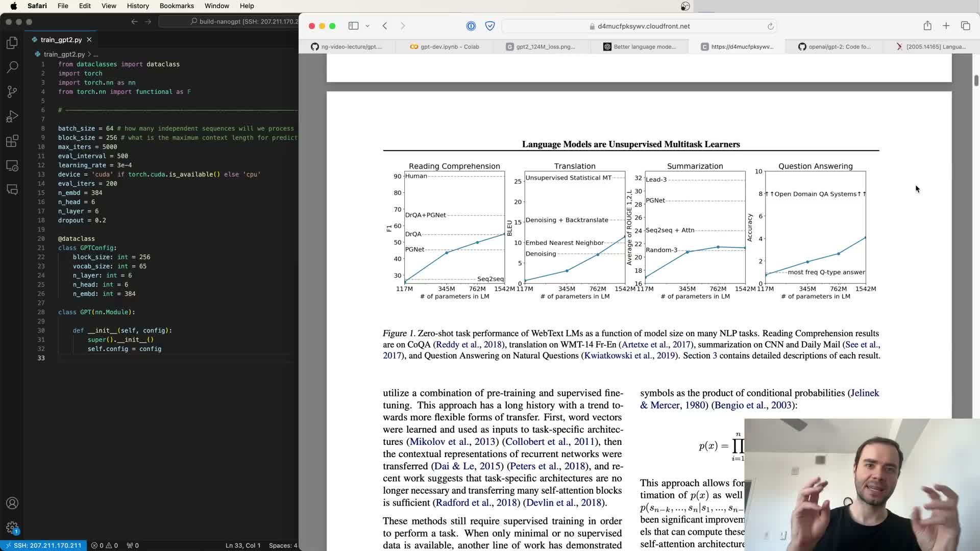The height and width of the screenshot is (551, 980).
Task: Click the Safari privacy shield icon
Action: pyautogui.click(x=489, y=26)
